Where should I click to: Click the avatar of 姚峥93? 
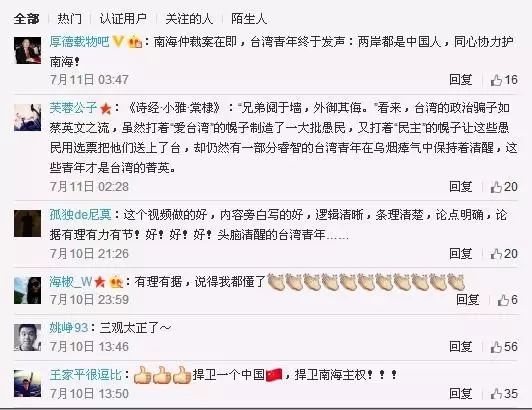[x=27, y=337]
